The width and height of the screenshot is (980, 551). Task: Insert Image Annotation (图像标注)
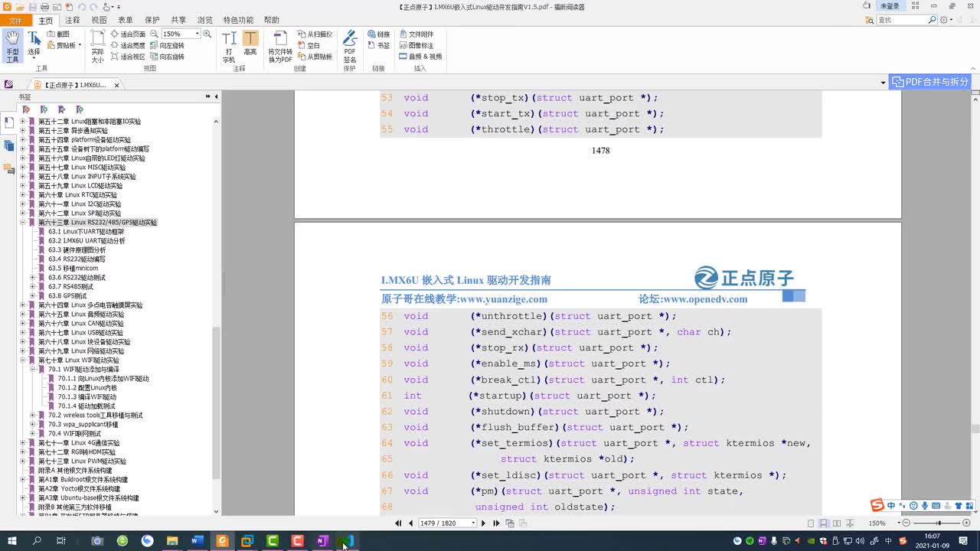tap(416, 45)
